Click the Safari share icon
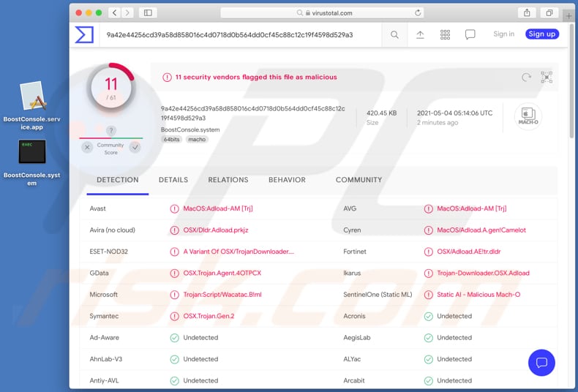 click(527, 13)
